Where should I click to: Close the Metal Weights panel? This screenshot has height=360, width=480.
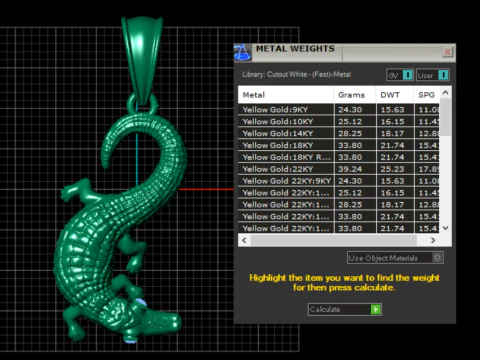coord(447,52)
